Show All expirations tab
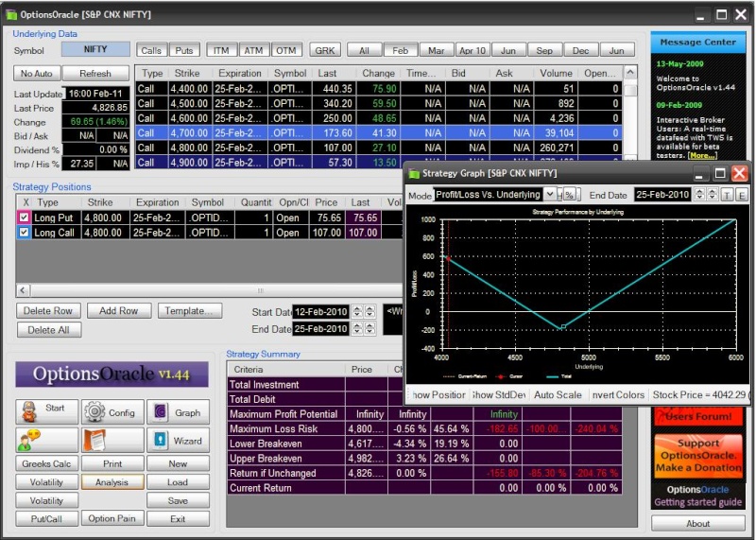 point(365,50)
